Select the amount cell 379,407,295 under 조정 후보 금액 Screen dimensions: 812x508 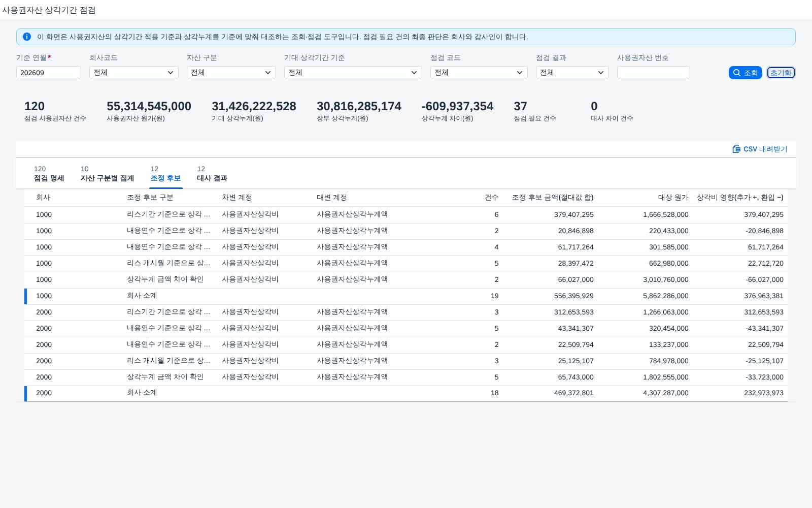(x=574, y=214)
